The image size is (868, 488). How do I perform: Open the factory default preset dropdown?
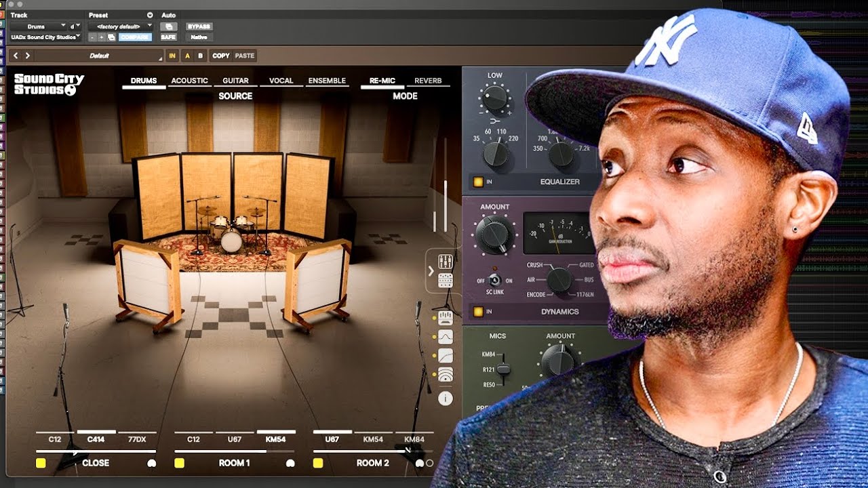pos(121,26)
